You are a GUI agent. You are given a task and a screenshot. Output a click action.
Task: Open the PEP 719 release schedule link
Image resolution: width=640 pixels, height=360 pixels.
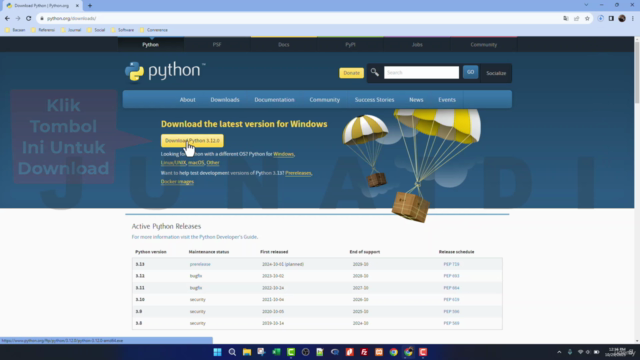pyautogui.click(x=451, y=264)
